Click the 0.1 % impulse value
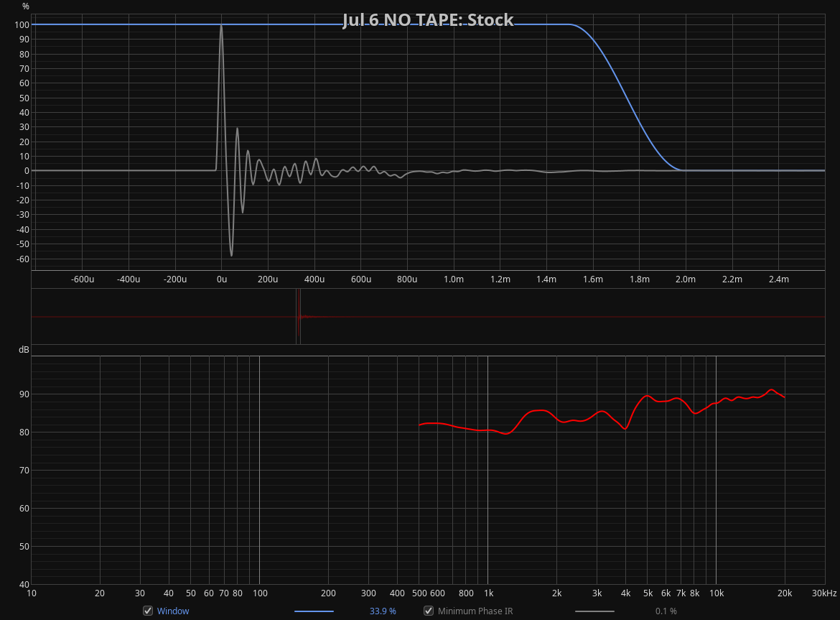Viewport: 840px width, 620px height. tap(666, 611)
